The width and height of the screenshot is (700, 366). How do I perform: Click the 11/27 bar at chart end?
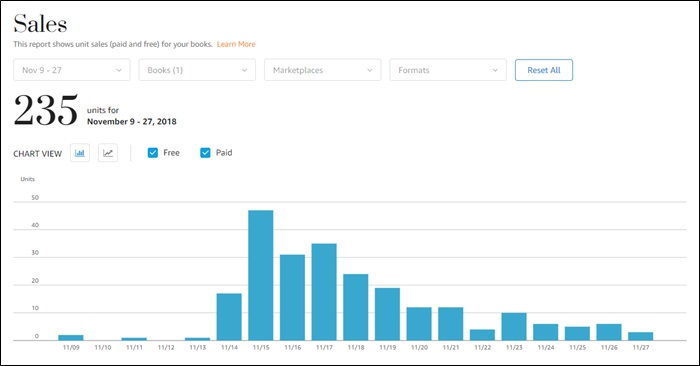click(641, 337)
